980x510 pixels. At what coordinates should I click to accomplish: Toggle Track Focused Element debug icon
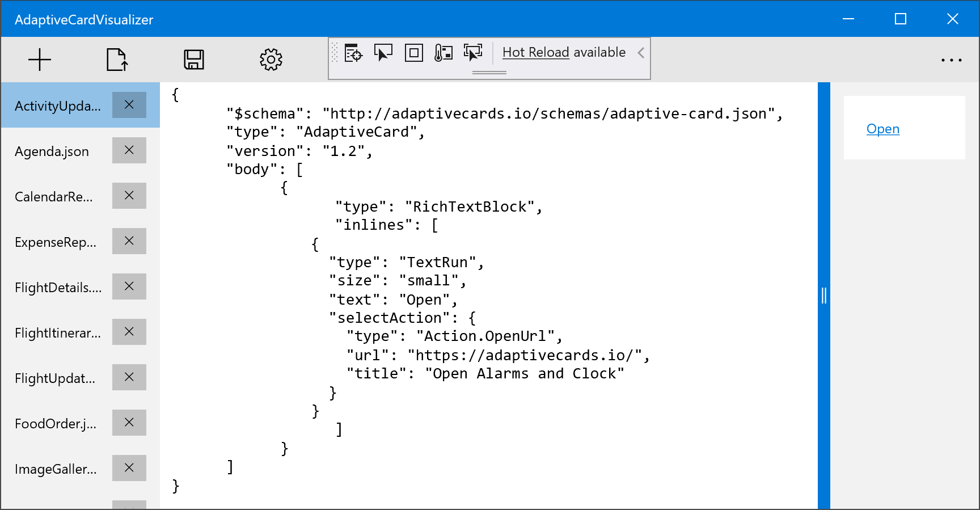473,53
